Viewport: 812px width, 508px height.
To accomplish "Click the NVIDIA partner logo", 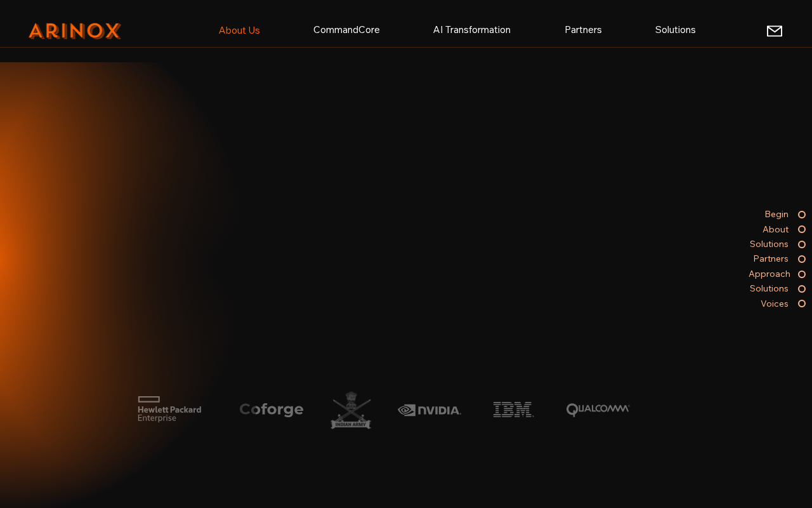I will point(429,410).
